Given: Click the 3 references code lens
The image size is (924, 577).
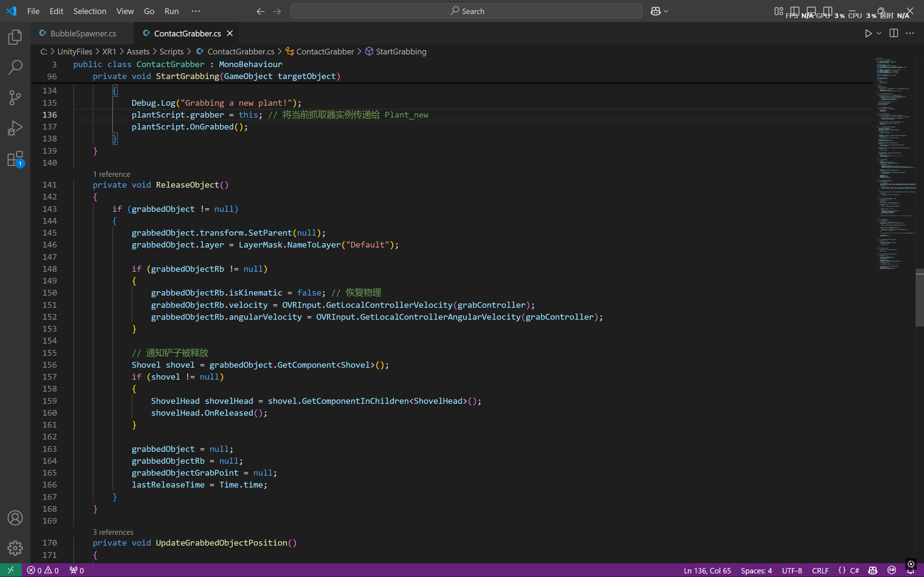Looking at the screenshot, I should click(113, 532).
